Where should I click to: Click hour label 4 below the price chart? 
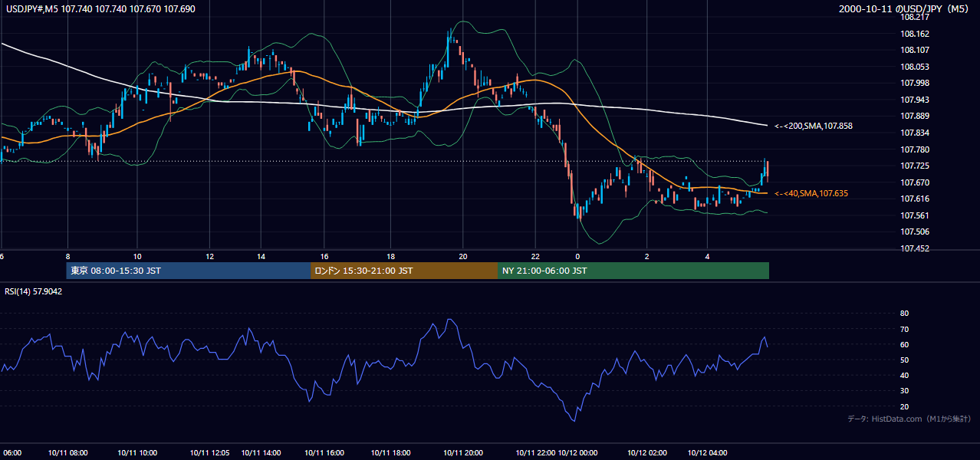click(x=708, y=256)
